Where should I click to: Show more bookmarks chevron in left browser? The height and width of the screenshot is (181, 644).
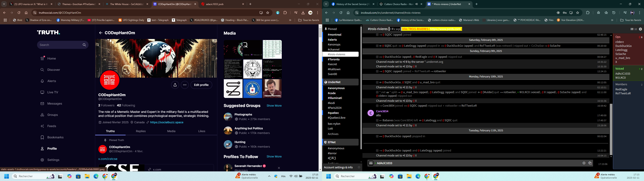tap(290, 20)
